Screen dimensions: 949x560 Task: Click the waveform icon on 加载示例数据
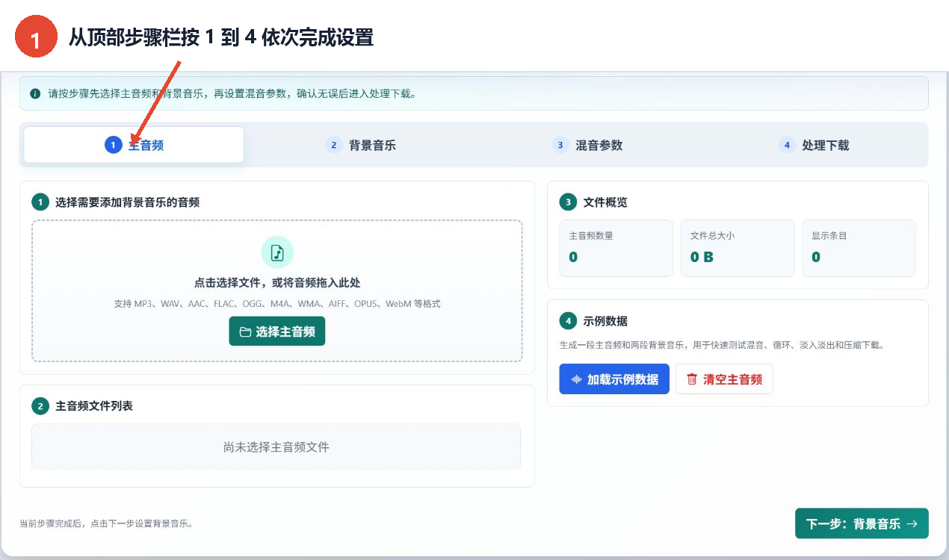(x=576, y=379)
